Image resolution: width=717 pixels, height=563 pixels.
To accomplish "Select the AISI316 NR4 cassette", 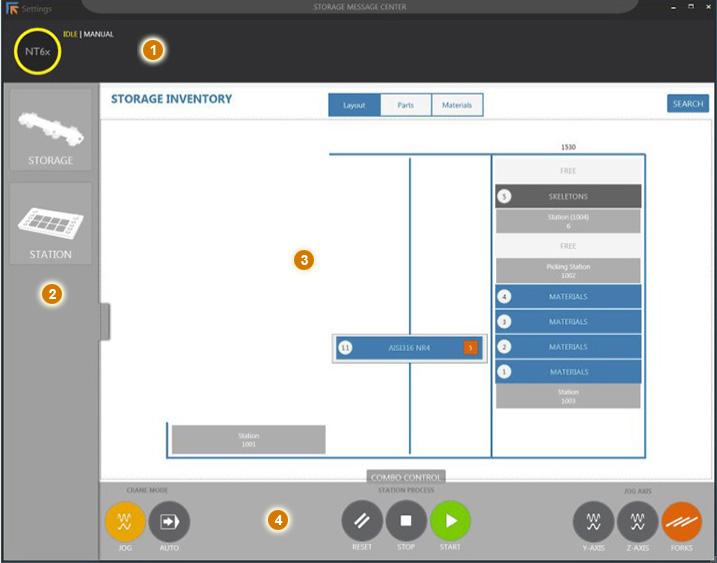I will click(x=408, y=347).
